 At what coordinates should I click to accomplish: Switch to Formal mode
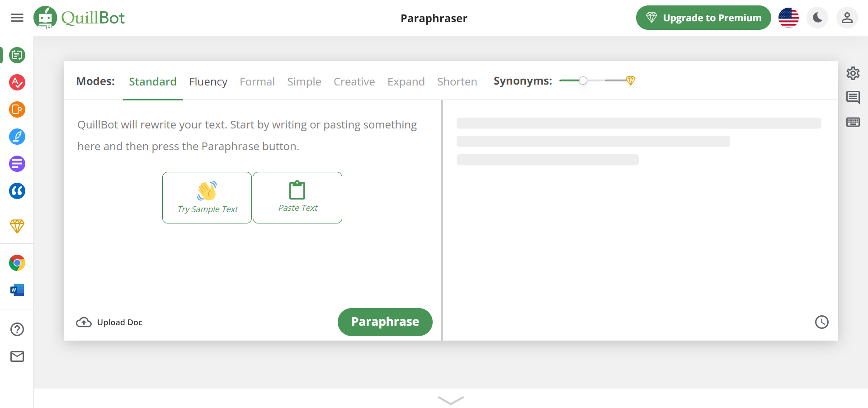pyautogui.click(x=257, y=81)
